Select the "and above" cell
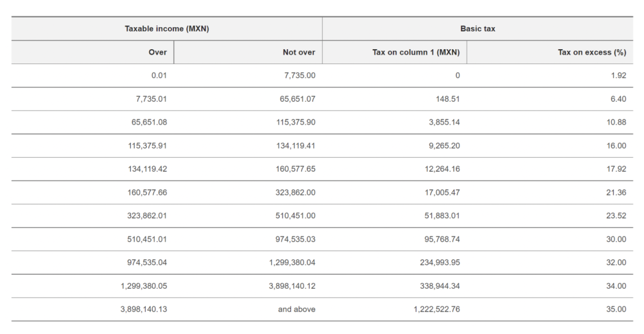 pos(297,309)
